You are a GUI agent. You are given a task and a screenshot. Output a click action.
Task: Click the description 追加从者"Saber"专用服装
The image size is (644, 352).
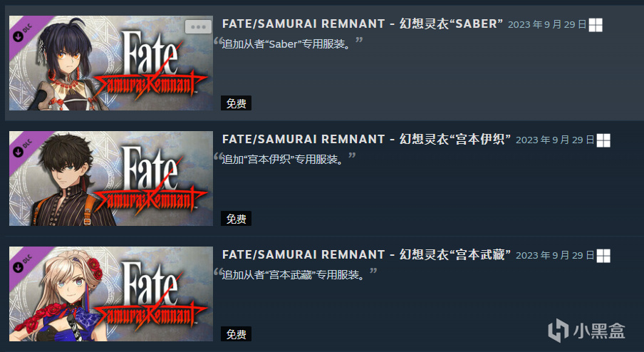point(288,43)
